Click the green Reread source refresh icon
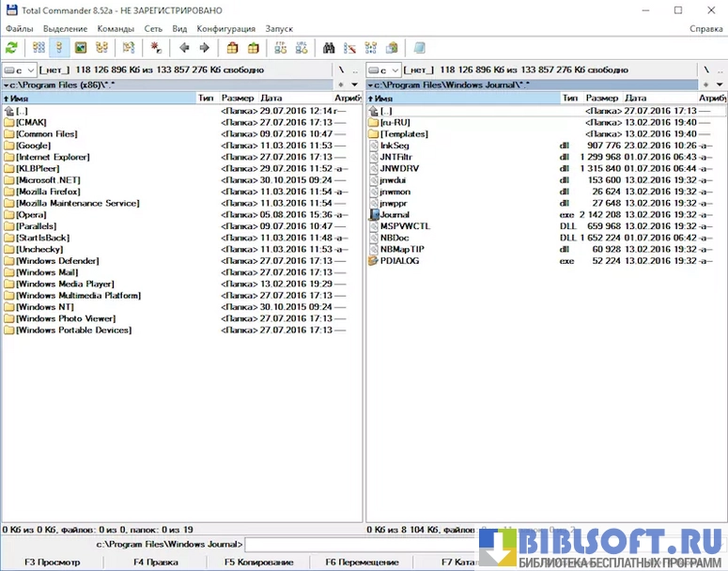The image size is (728, 571). pyautogui.click(x=11, y=48)
